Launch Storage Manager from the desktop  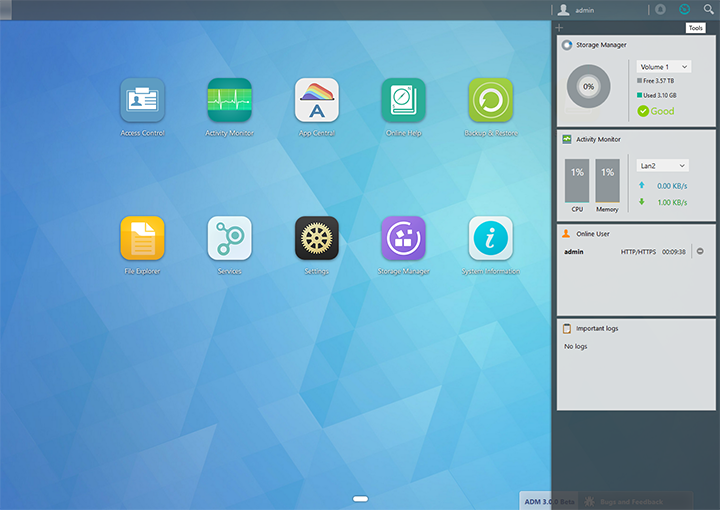click(403, 238)
